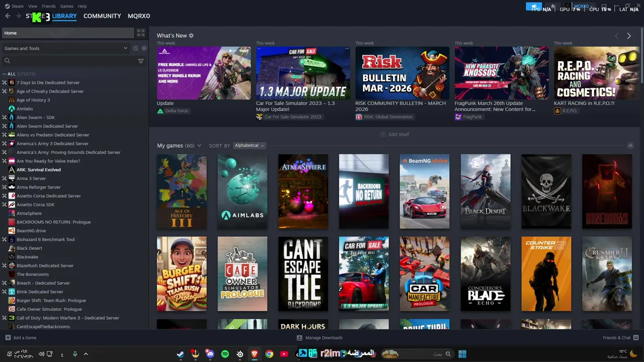Go back with the left arrow
The width and height of the screenshot is (644, 362).
pyautogui.click(x=8, y=16)
